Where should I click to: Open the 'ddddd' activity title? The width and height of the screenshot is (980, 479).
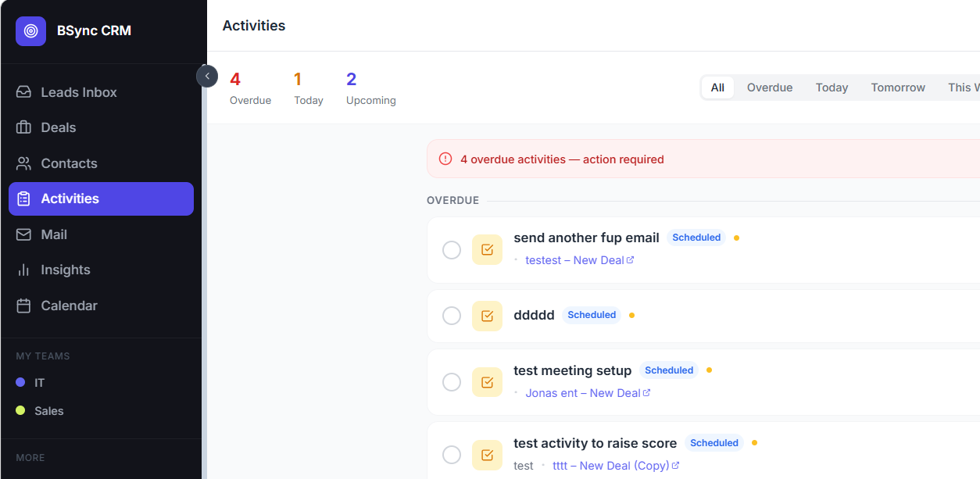[x=534, y=315]
